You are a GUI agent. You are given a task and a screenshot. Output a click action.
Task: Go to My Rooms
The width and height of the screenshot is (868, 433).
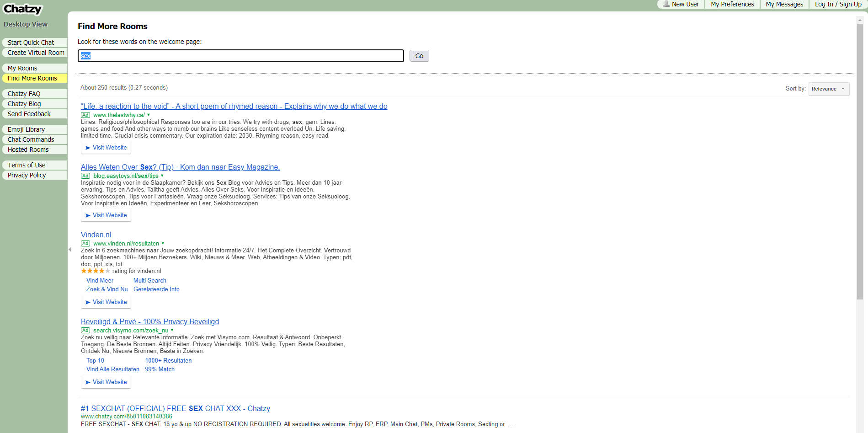tap(35, 68)
